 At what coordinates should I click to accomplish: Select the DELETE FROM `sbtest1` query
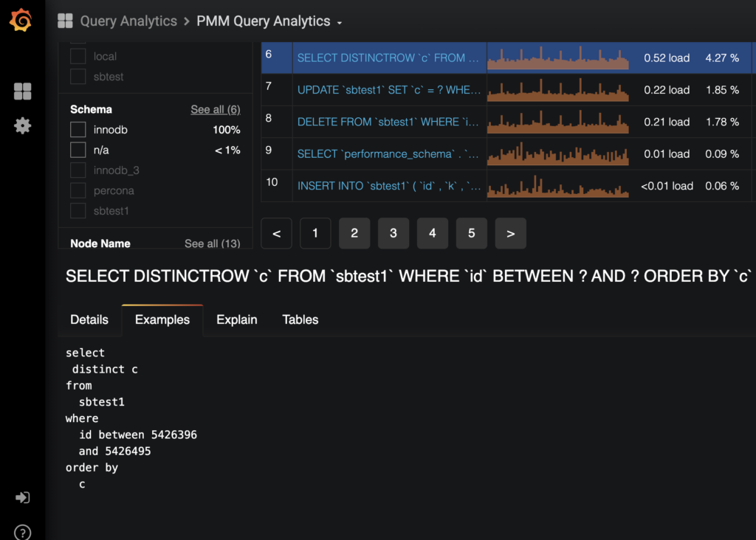pos(388,122)
